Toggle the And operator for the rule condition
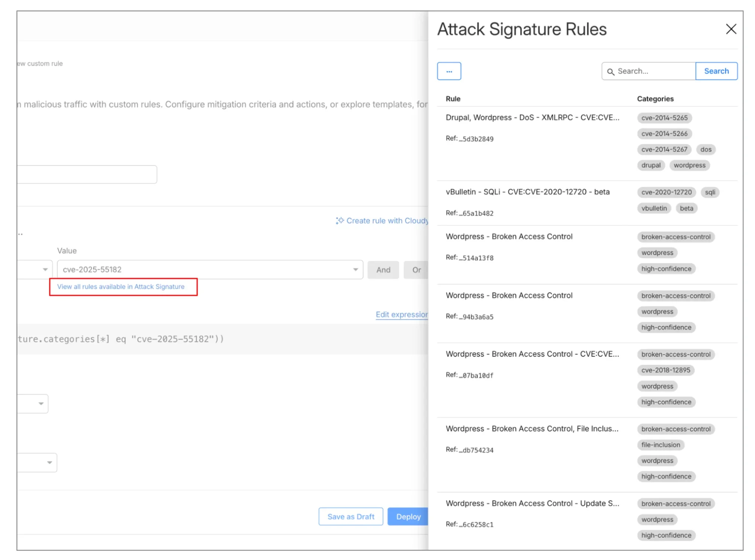Image resolution: width=755 pixels, height=560 pixels. 383,270
